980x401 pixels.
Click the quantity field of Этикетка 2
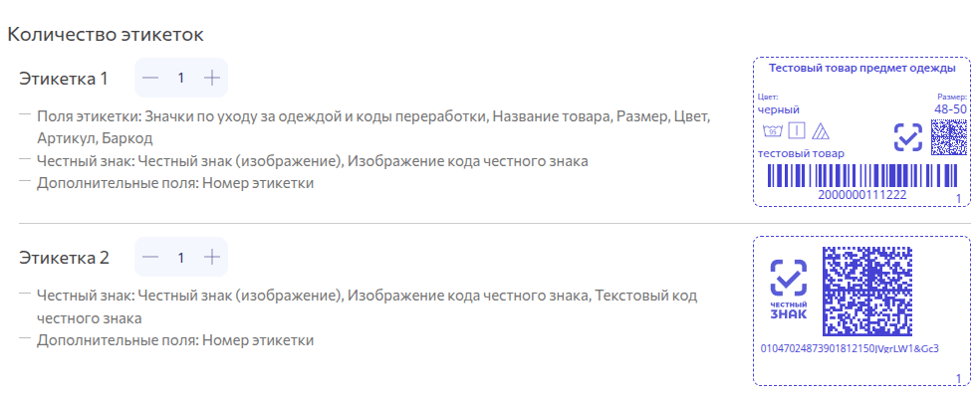point(180,258)
